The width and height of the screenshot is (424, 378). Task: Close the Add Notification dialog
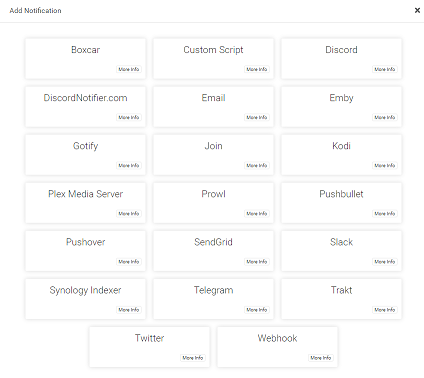[417, 10]
